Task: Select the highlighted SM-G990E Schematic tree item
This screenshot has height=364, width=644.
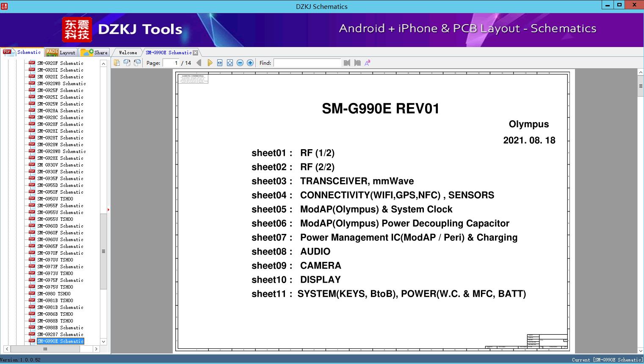Action: 60,341
